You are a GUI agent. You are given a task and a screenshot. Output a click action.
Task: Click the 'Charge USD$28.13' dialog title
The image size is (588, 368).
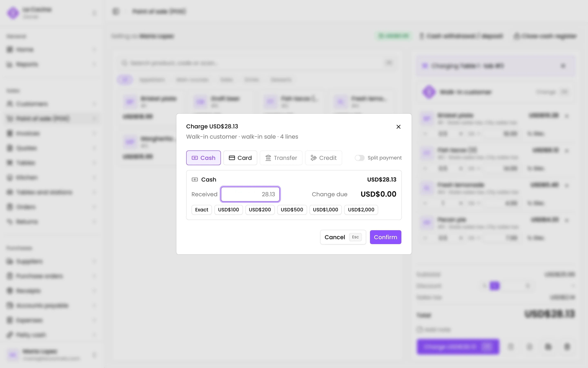pos(212,127)
